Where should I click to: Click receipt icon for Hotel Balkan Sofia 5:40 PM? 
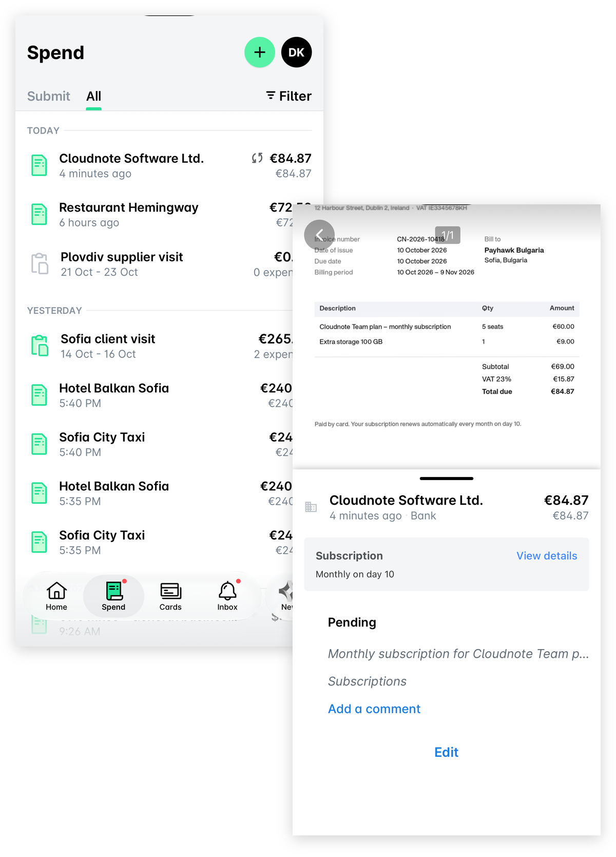pyautogui.click(x=40, y=395)
